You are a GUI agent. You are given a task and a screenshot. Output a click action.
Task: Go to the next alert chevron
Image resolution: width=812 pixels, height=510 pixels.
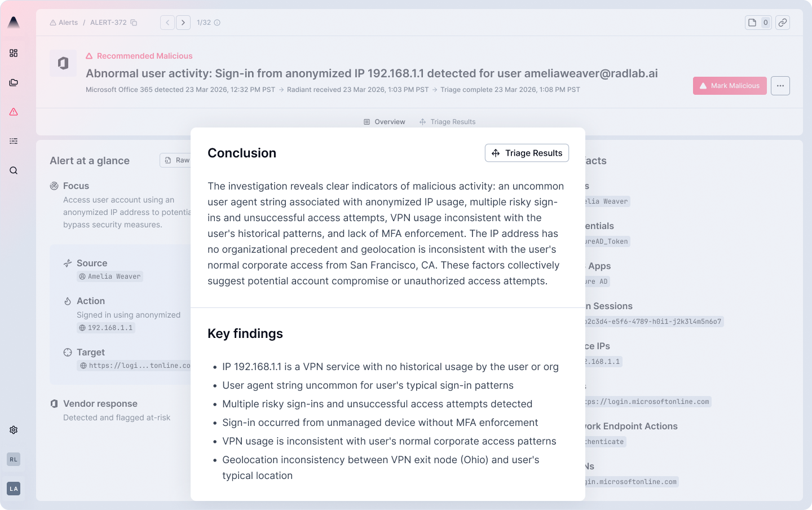tap(183, 23)
